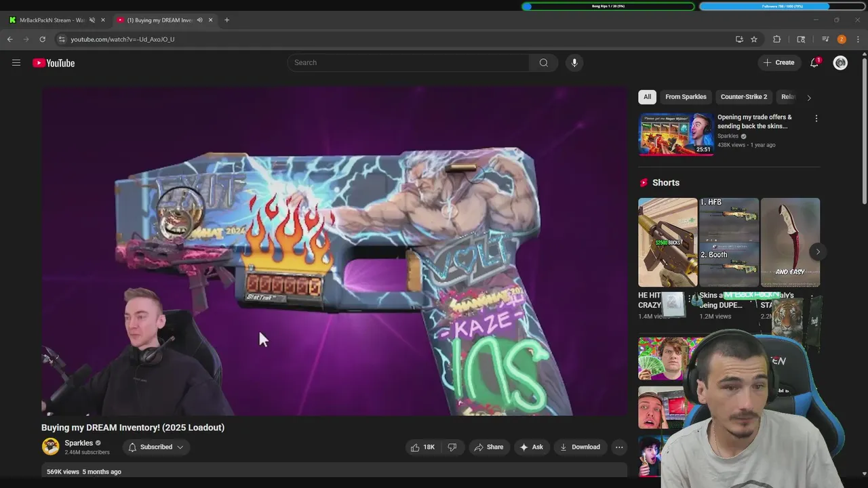This screenshot has height=488, width=868.
Task: Switch to MrBackPackN Stream tab
Action: (x=52, y=20)
